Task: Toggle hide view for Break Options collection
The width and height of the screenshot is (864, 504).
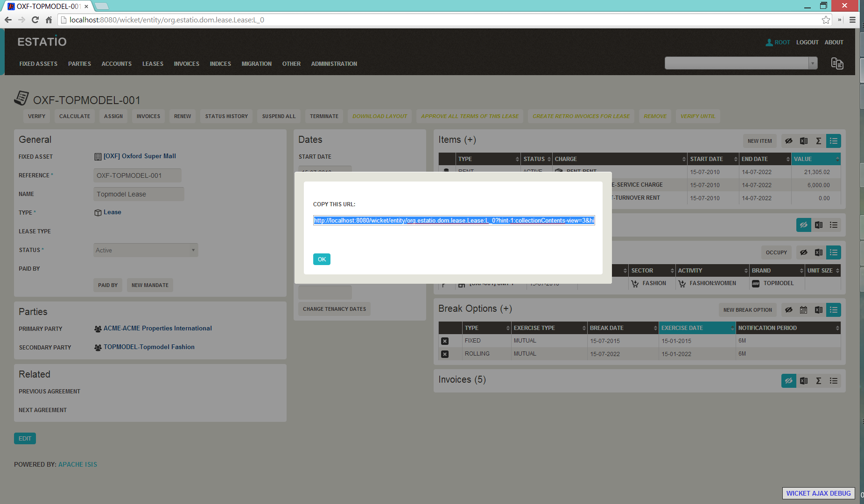Action: click(788, 310)
